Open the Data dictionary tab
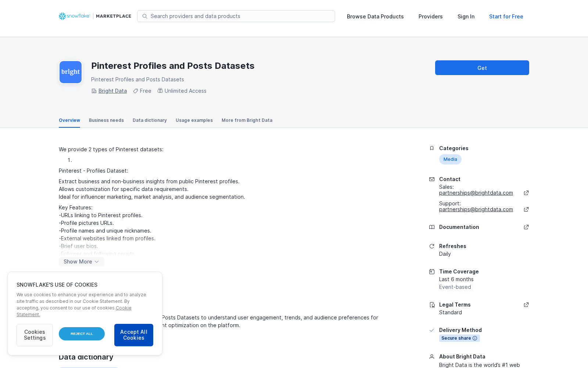The height and width of the screenshot is (368, 588). [x=150, y=120]
